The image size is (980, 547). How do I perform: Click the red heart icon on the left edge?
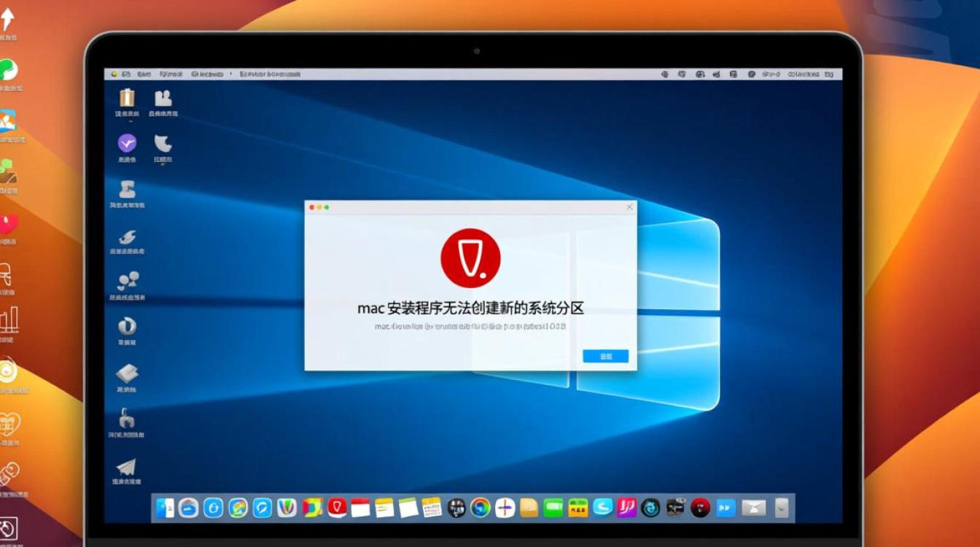click(x=7, y=225)
